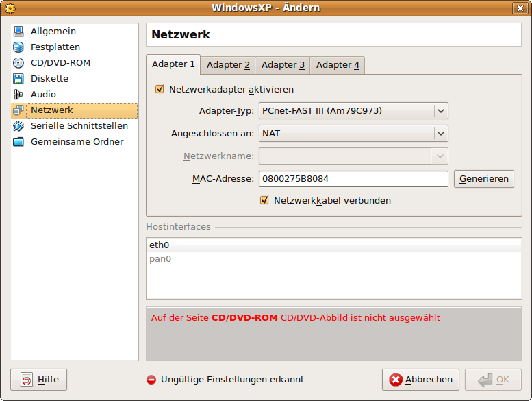Viewport: 532px width, 401px height.
Task: Click the Netzwerk page heading
Action: [x=181, y=35]
